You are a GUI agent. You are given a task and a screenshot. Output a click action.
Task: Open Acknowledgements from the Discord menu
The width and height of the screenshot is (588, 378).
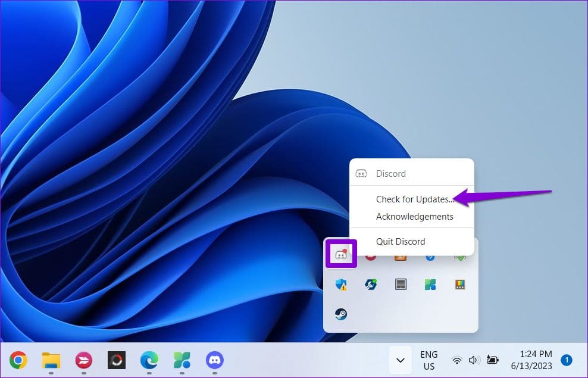pos(414,217)
